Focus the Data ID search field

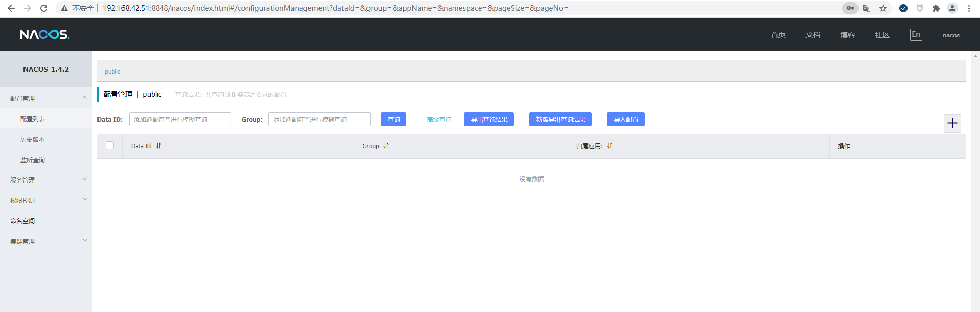pyautogui.click(x=180, y=119)
